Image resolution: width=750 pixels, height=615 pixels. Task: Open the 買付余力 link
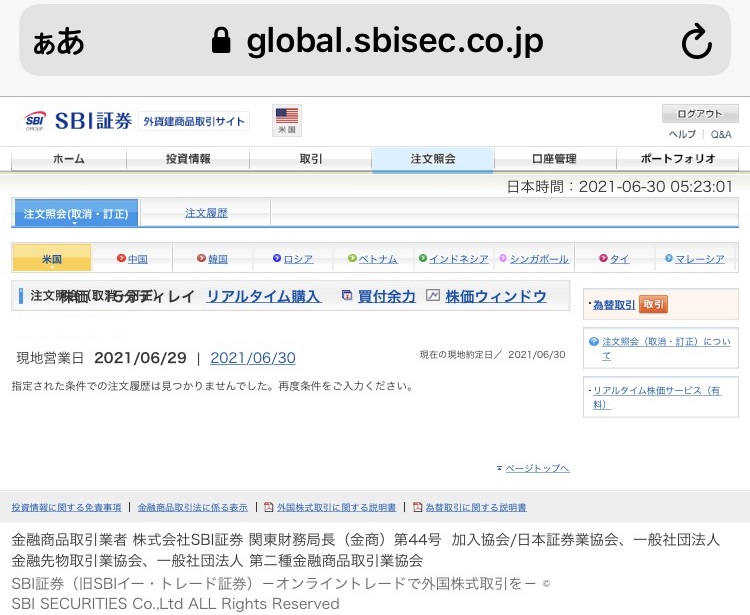pyautogui.click(x=386, y=296)
